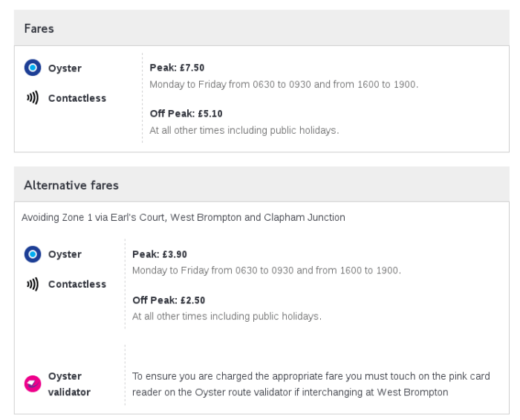
Task: Click the pink card reader instruction text
Action: (311, 384)
